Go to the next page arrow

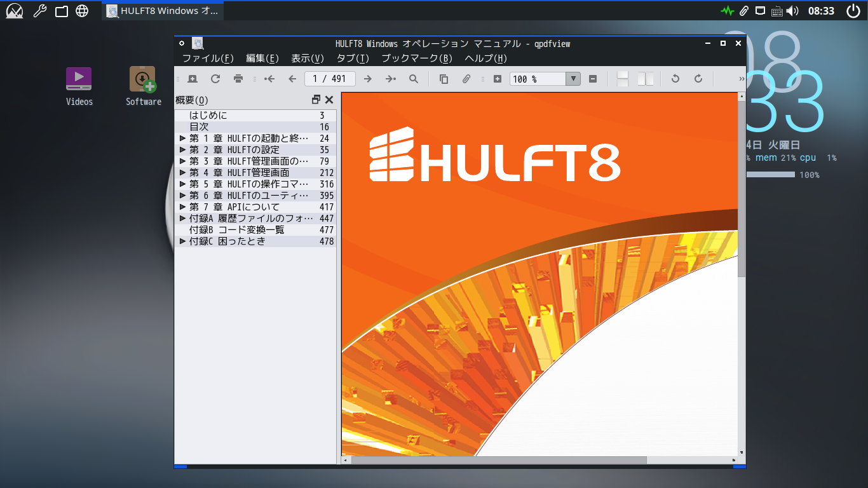click(367, 79)
